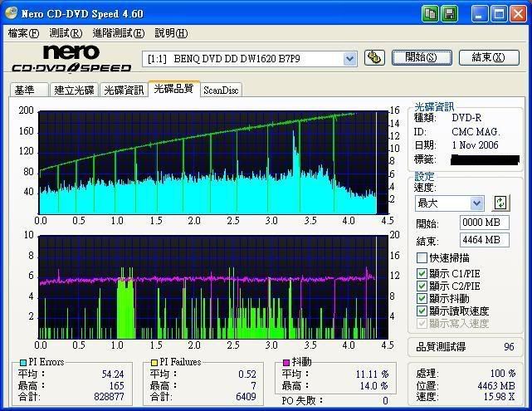Click the save floppy disk icon

pos(449,14)
